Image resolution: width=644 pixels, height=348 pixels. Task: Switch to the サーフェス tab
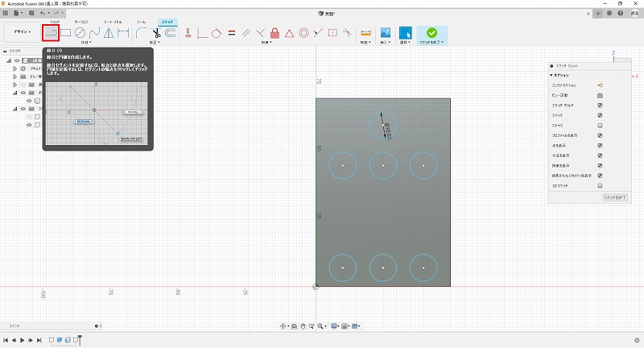[81, 22]
